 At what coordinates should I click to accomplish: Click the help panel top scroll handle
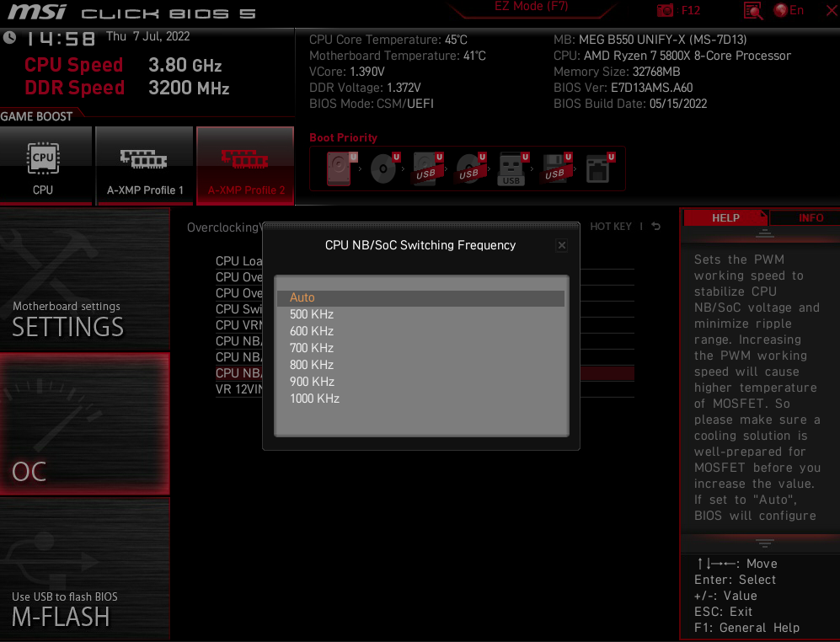(764, 233)
